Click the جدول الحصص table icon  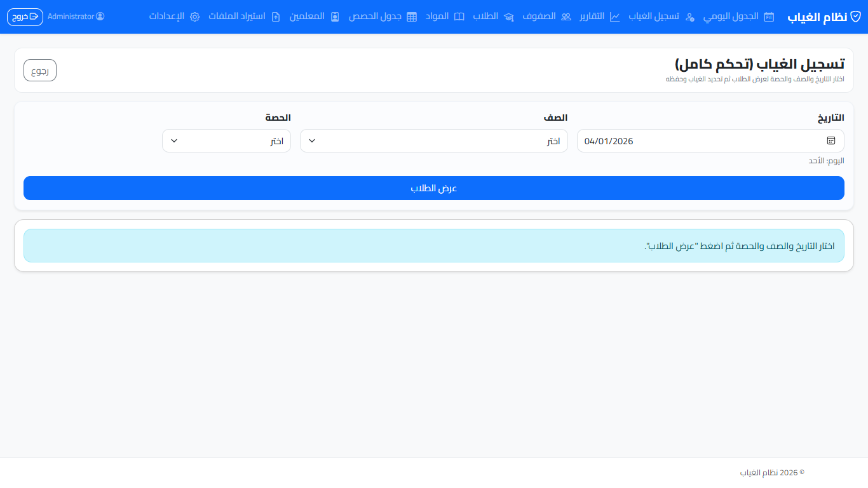tap(412, 17)
